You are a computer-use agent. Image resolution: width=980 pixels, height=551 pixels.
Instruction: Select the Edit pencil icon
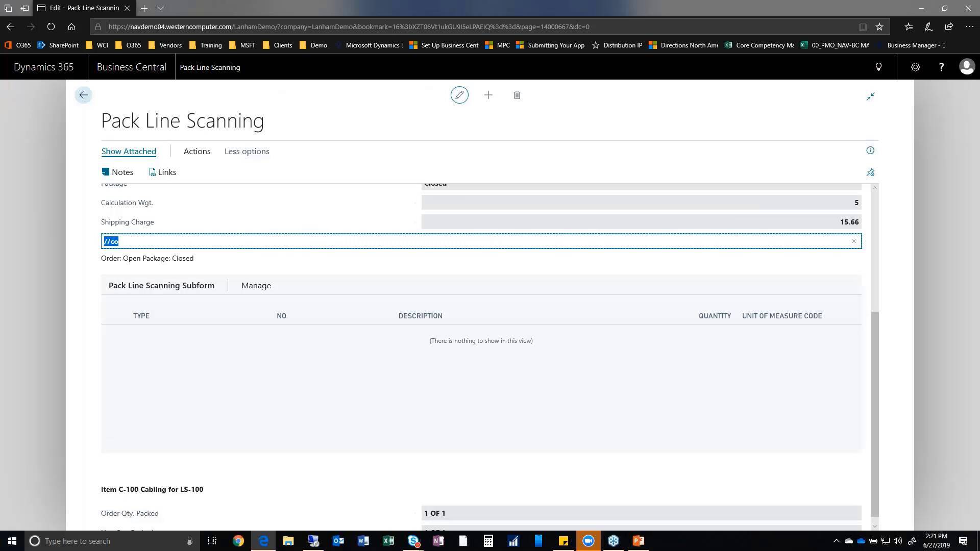(459, 95)
